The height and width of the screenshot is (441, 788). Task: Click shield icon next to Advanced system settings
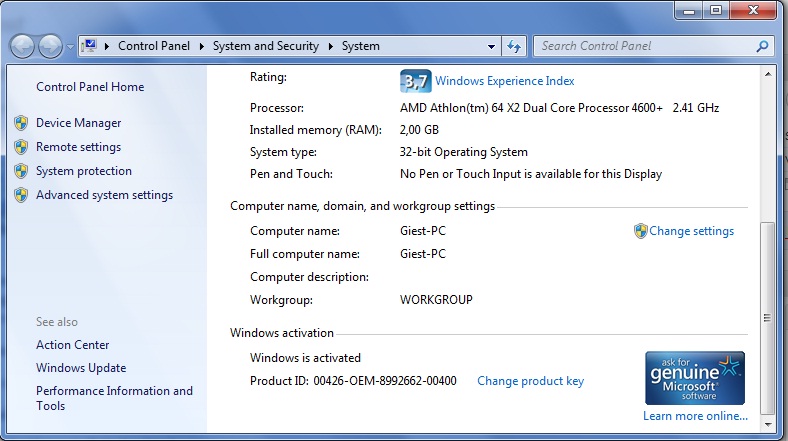pyautogui.click(x=21, y=195)
